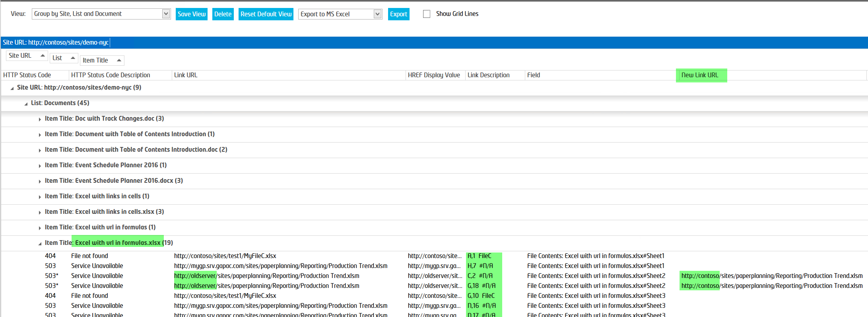Open the Export to MS Excel dropdown

377,14
